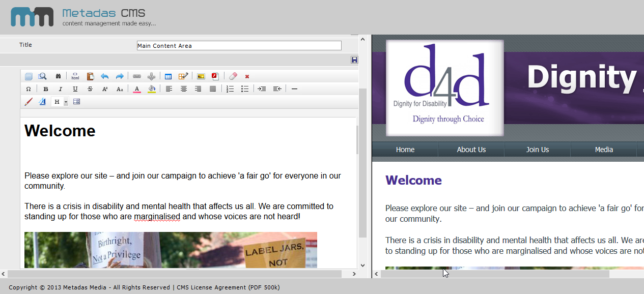Apply superscript formatting
Screen dimensions: 644x294
click(x=105, y=89)
